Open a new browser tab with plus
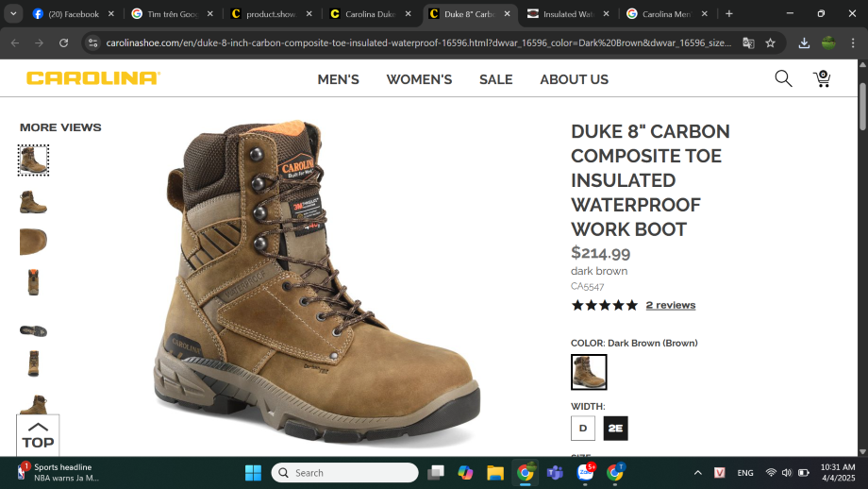The height and width of the screenshot is (489, 868). click(x=729, y=14)
